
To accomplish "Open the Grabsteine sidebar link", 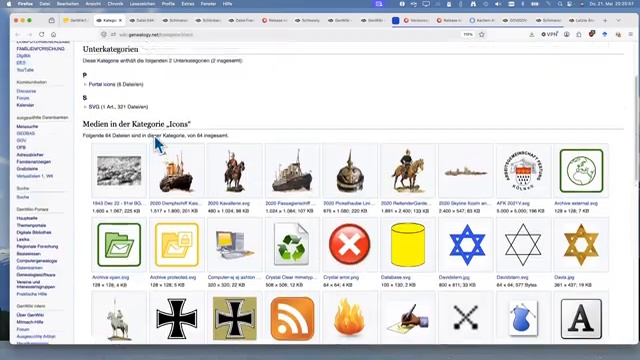I will coord(27,169).
